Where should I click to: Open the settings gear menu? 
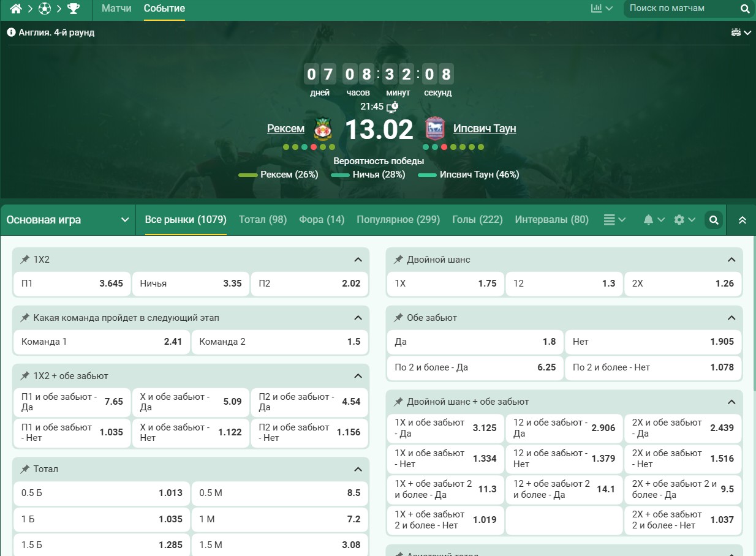684,220
